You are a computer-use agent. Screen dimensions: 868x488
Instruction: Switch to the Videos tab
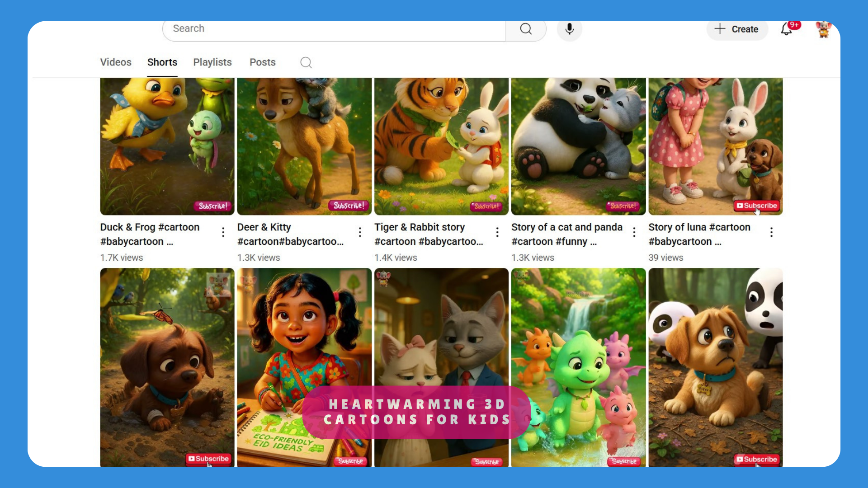point(116,62)
